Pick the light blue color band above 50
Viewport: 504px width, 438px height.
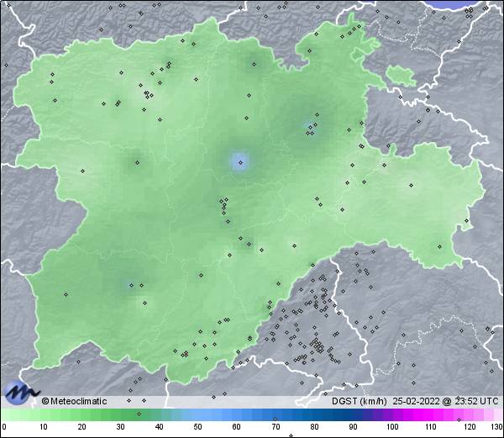pyautogui.click(x=197, y=414)
